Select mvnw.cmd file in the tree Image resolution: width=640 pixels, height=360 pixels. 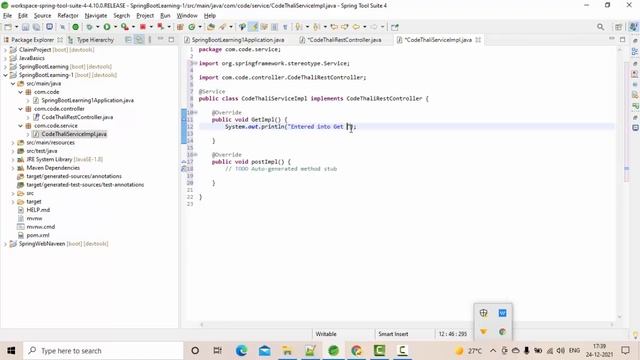pyautogui.click(x=40, y=227)
